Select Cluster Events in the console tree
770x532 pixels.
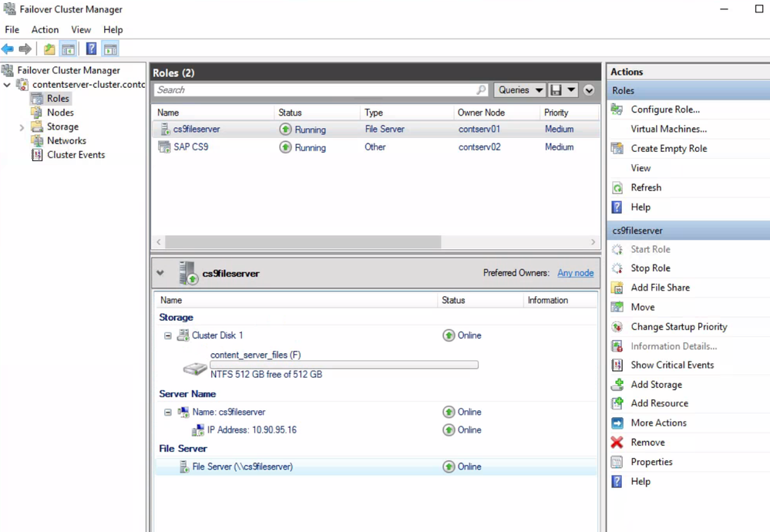pos(76,155)
